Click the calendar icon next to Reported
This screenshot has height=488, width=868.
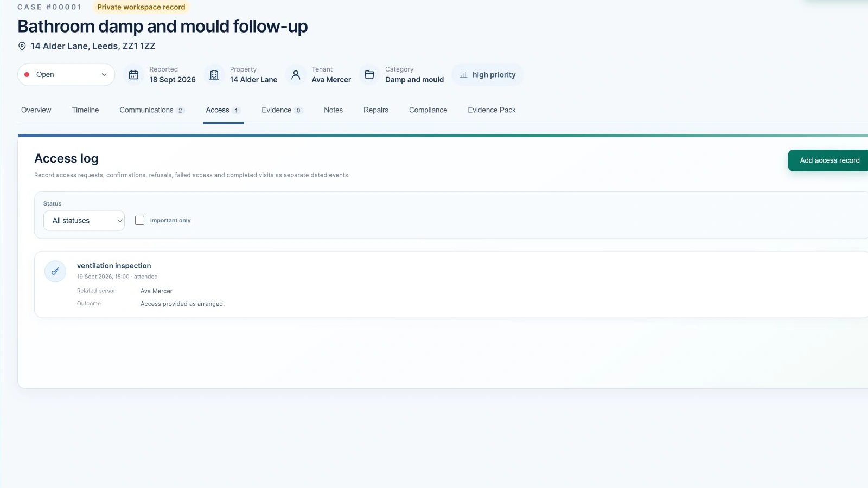pyautogui.click(x=133, y=75)
